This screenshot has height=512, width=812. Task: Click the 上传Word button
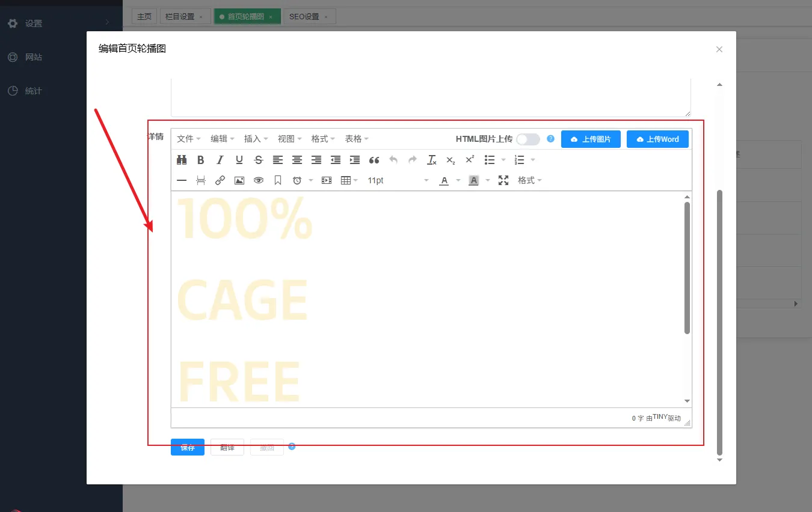(x=657, y=139)
